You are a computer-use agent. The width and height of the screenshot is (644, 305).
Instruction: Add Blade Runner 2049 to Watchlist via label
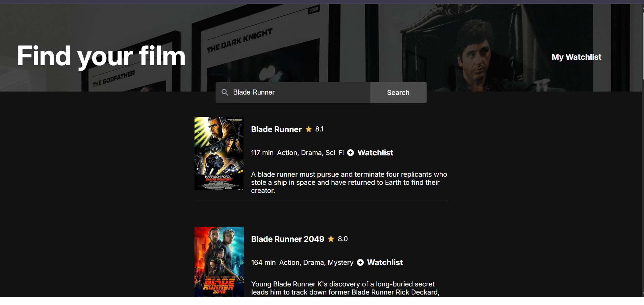[385, 262]
